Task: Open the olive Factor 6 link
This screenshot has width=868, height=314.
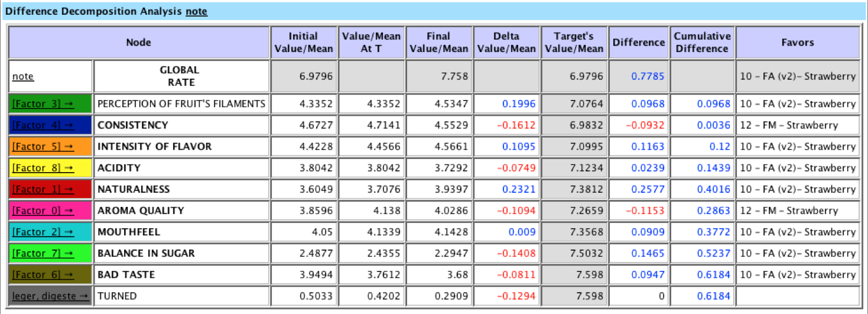Action: pos(42,274)
